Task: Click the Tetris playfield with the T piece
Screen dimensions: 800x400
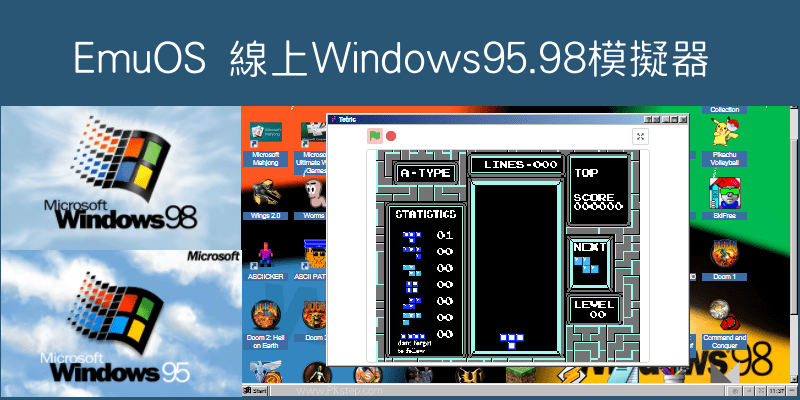Action: [x=516, y=266]
